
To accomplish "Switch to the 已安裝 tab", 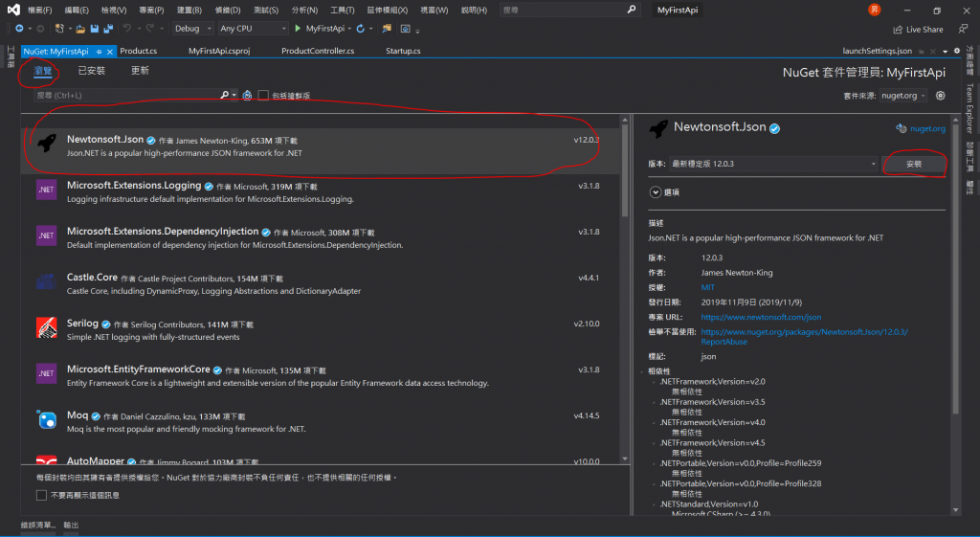I will click(91, 71).
